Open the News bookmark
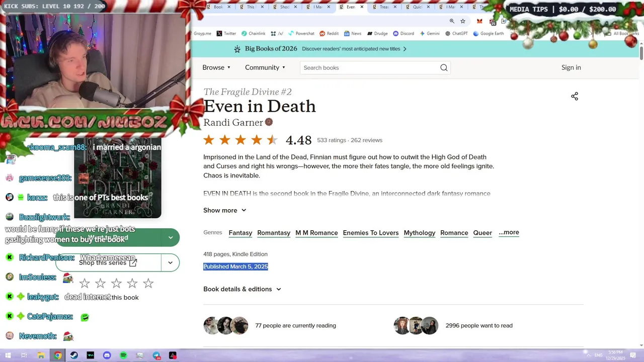The width and height of the screenshot is (644, 362). (353, 34)
